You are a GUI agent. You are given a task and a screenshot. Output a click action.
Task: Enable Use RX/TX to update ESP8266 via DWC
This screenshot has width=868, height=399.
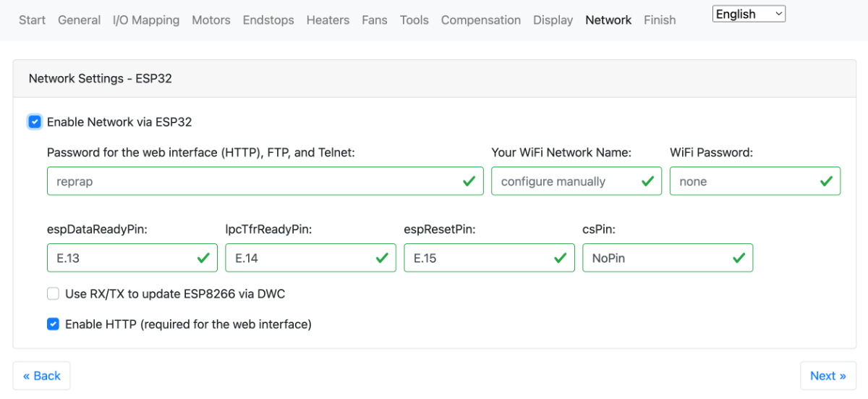[53, 294]
